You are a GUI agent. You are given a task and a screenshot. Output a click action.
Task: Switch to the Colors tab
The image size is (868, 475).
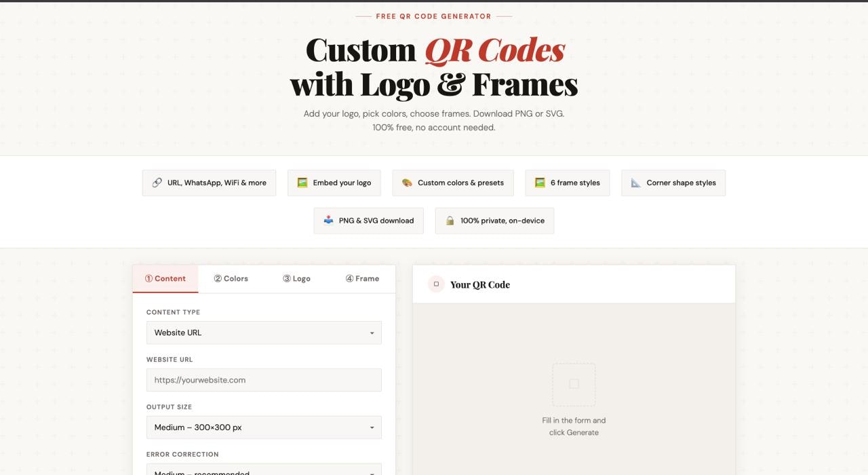[x=231, y=278]
